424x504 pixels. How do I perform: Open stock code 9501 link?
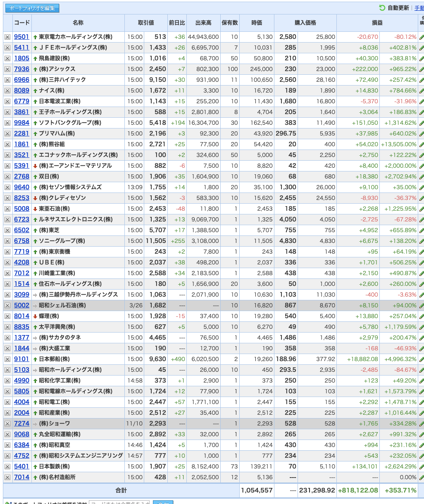tap(21, 37)
